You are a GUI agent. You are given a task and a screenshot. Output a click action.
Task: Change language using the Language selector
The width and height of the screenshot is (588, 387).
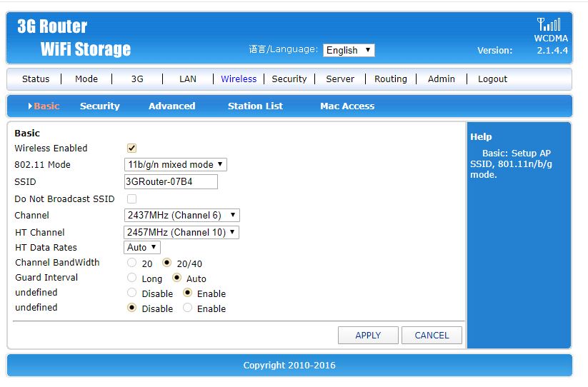(348, 50)
